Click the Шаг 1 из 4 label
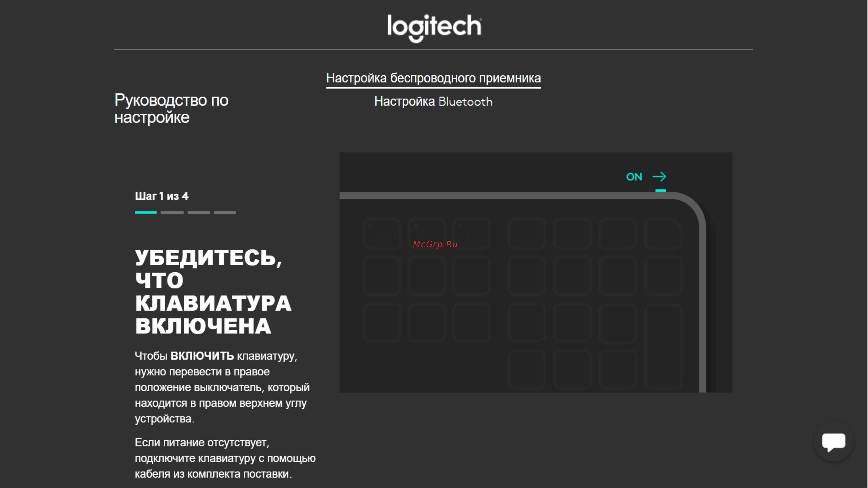Viewport: 868px width, 488px height. [162, 196]
